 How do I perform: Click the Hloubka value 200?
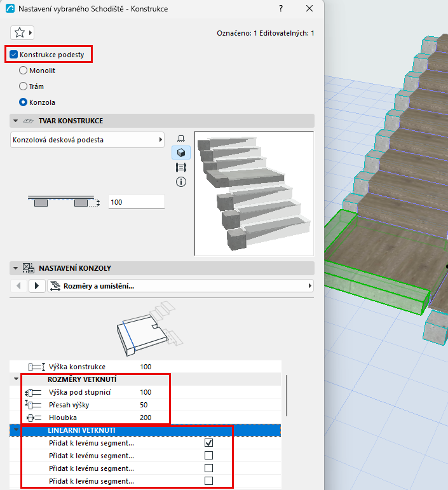tap(146, 418)
